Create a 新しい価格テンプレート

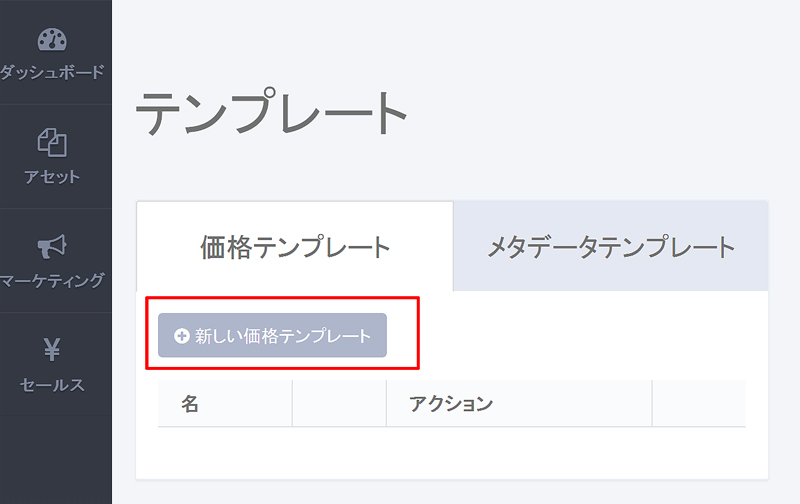click(x=272, y=335)
